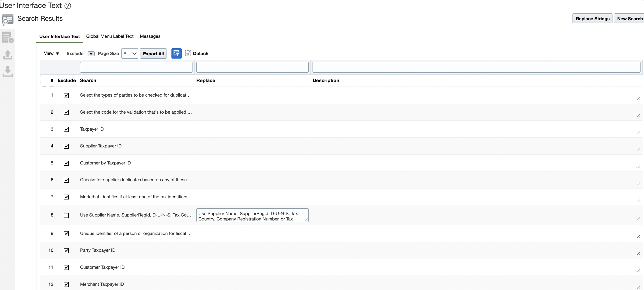Click the edit pencil on the Merchant Taxpayer ID row
This screenshot has width=644, height=290.
pyautogui.click(x=638, y=287)
